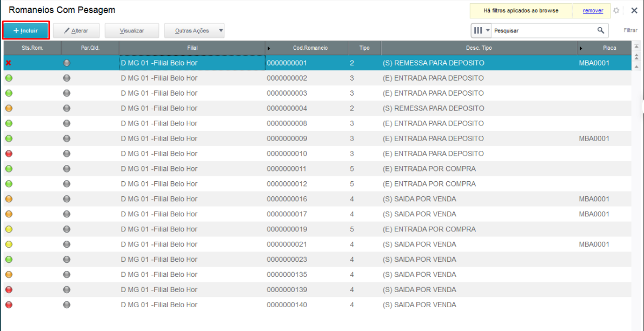Click the single up arrow on the scrollbar

tap(637, 66)
